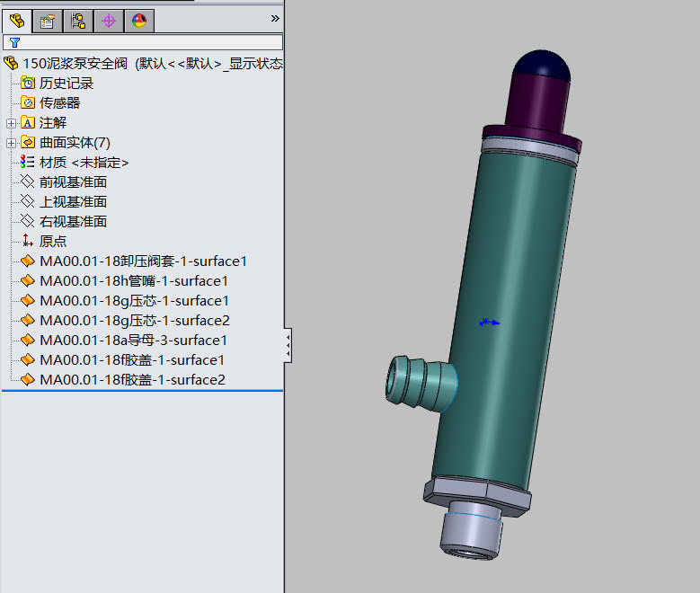Click inside the tree filter text field
Viewport: 700px width, 593px height.
150,42
